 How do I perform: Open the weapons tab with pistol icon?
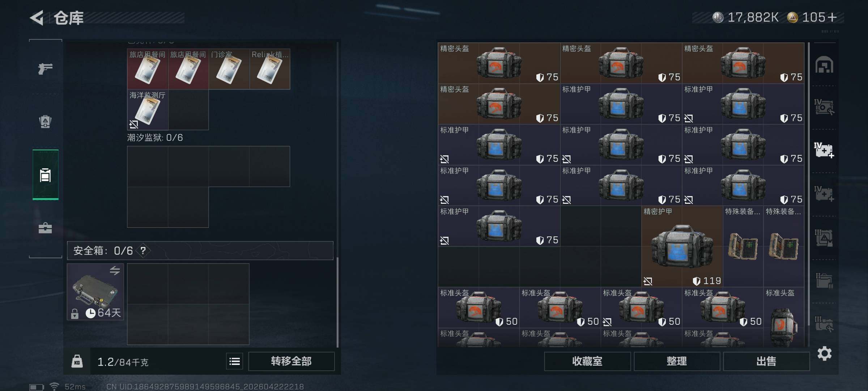pyautogui.click(x=45, y=68)
